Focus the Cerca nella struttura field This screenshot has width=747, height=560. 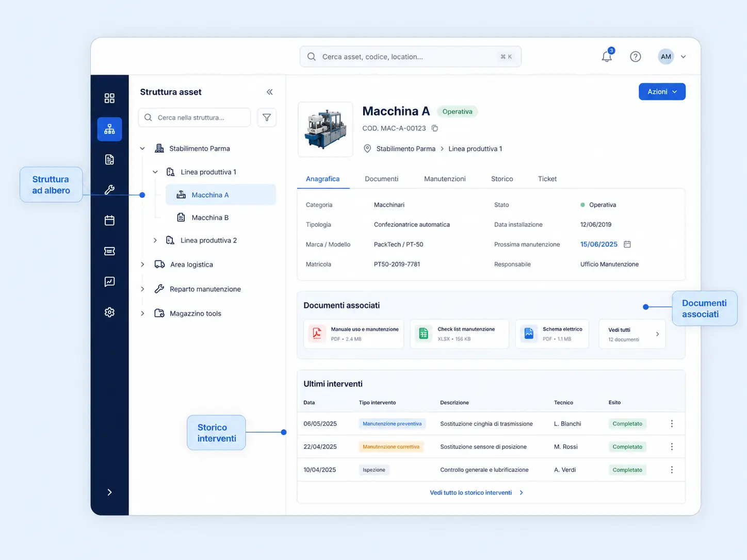[194, 118]
